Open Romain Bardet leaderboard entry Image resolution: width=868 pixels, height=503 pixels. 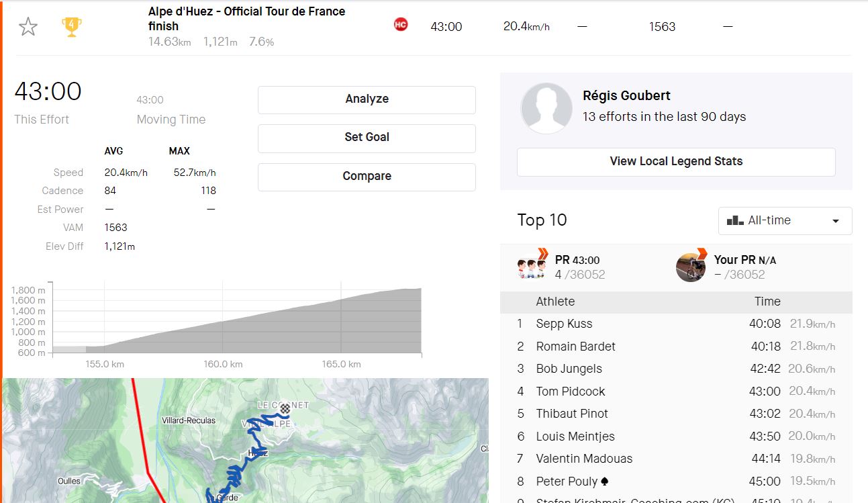pos(575,347)
